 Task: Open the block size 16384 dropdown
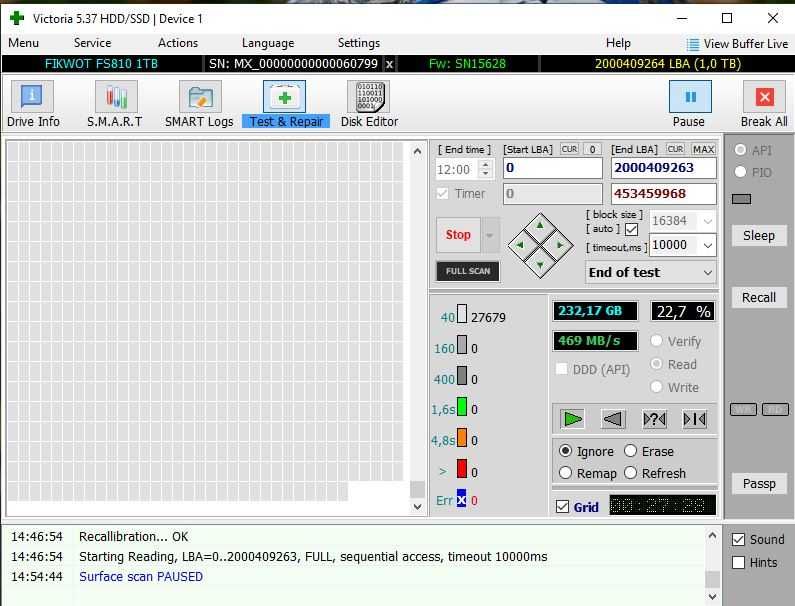click(x=708, y=221)
